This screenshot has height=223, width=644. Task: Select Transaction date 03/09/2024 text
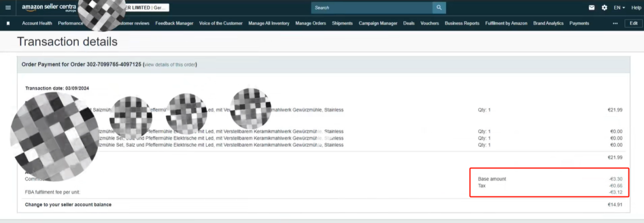point(57,88)
